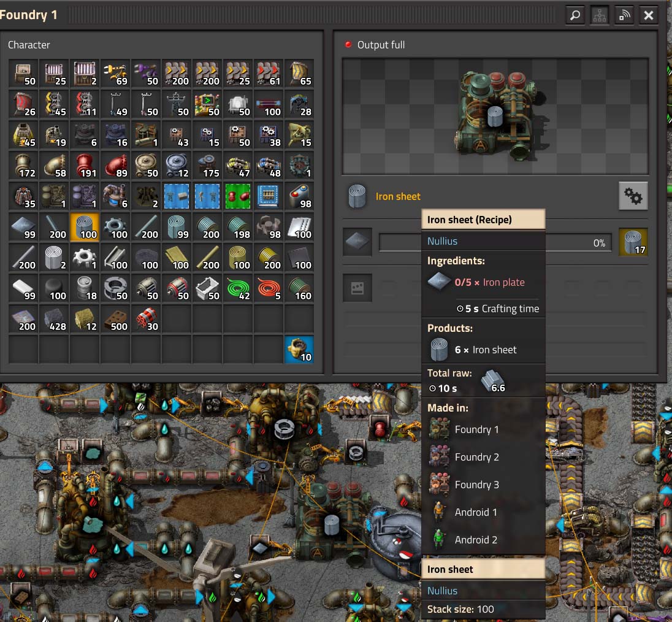This screenshot has height=622, width=672.
Task: Click 'Foundry 2' in the Made in list
Action: click(x=476, y=457)
